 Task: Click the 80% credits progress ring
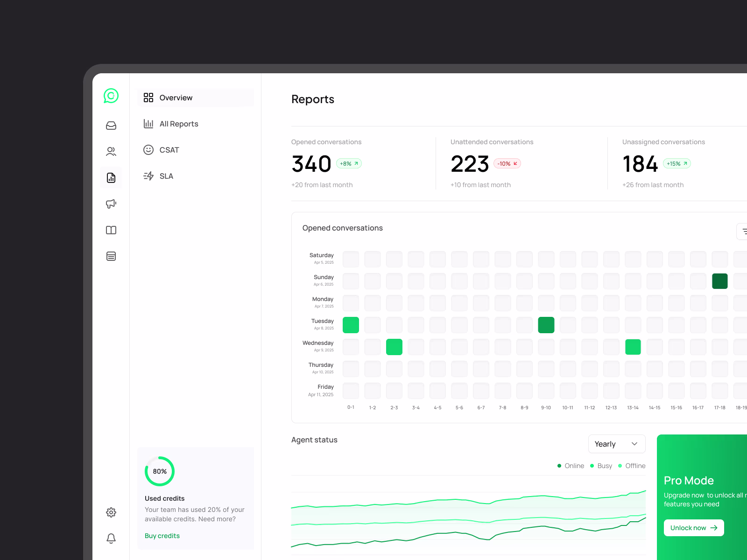click(x=159, y=471)
